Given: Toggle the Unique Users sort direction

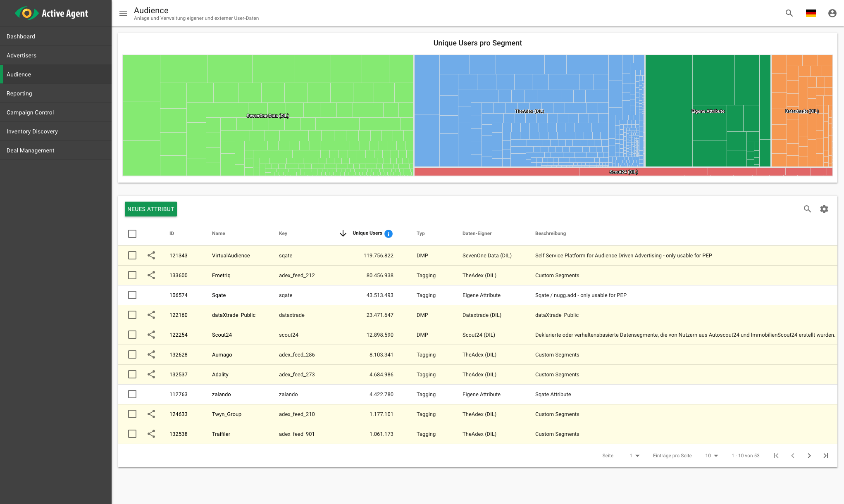Looking at the screenshot, I should click(x=343, y=233).
